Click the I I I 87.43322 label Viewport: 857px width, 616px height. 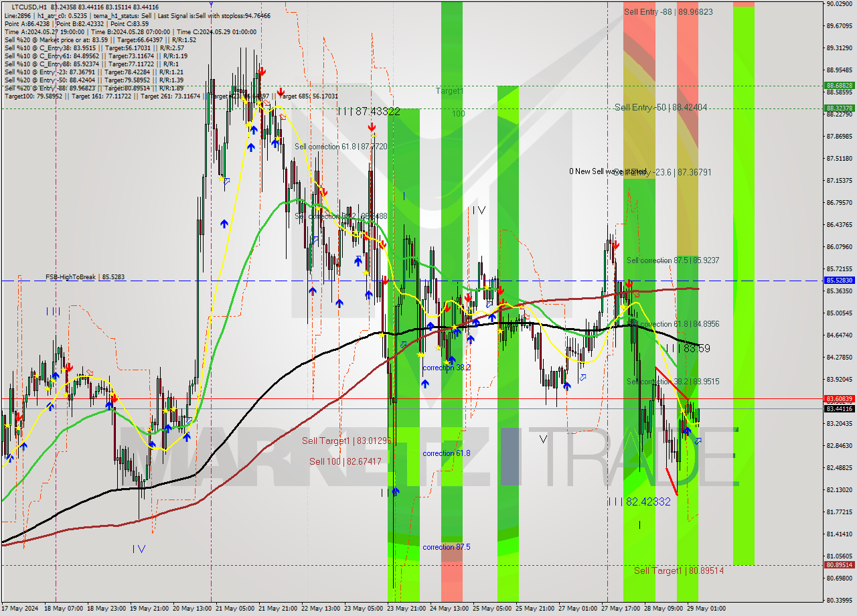[369, 112]
